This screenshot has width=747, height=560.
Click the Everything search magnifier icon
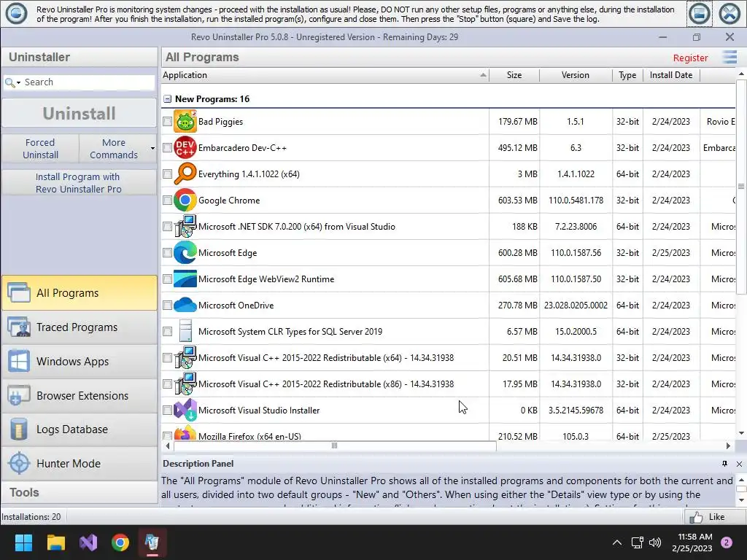pos(185,174)
